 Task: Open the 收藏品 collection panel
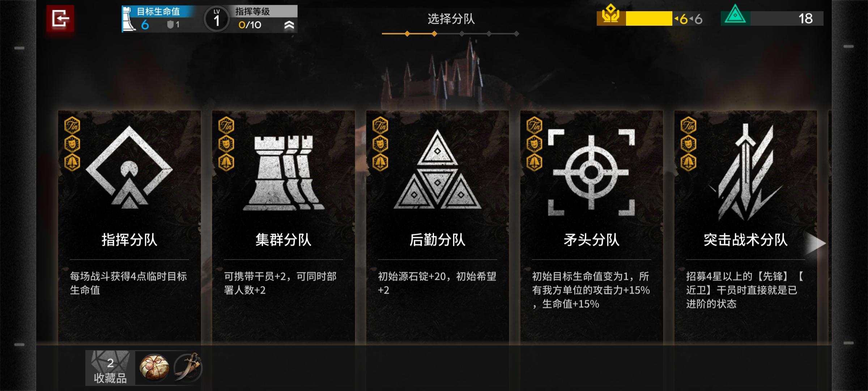tap(110, 368)
